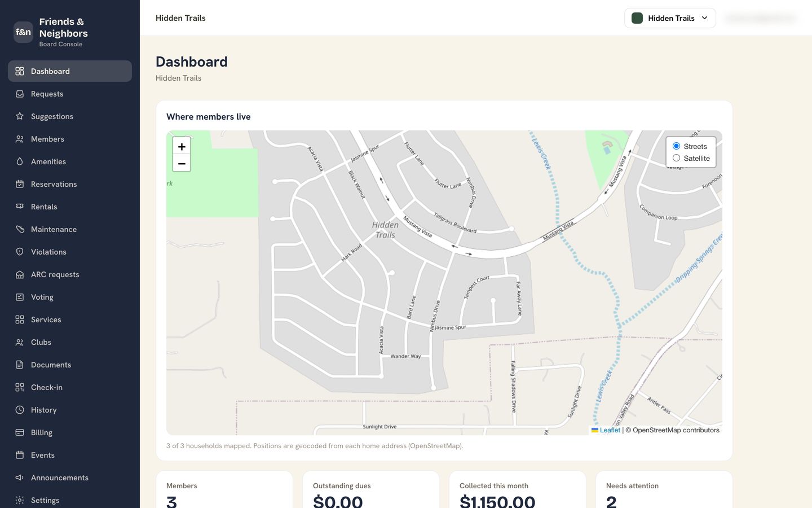Zoom in on the members map
The image size is (812, 508).
tap(182, 146)
